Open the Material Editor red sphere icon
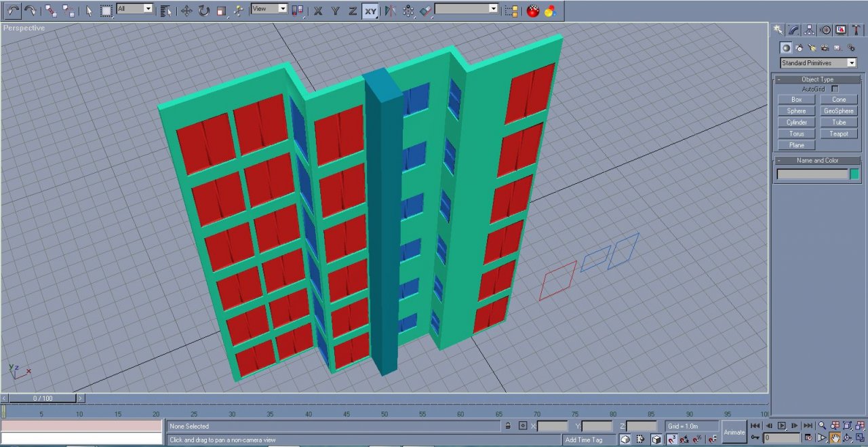 533,10
